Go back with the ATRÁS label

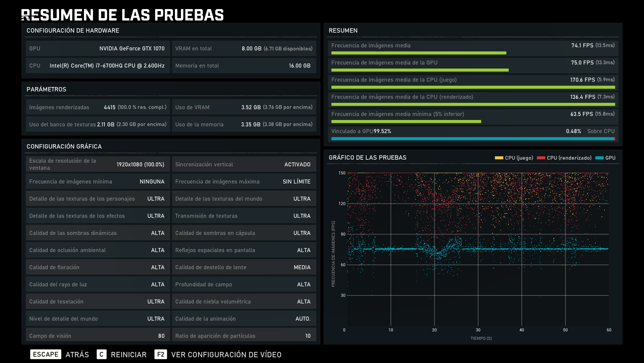click(77, 355)
